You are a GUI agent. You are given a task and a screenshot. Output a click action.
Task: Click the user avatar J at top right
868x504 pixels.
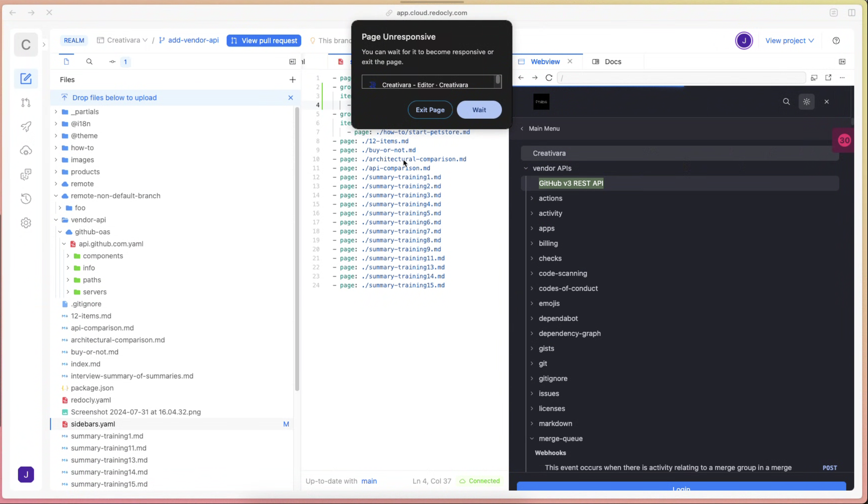[744, 41]
